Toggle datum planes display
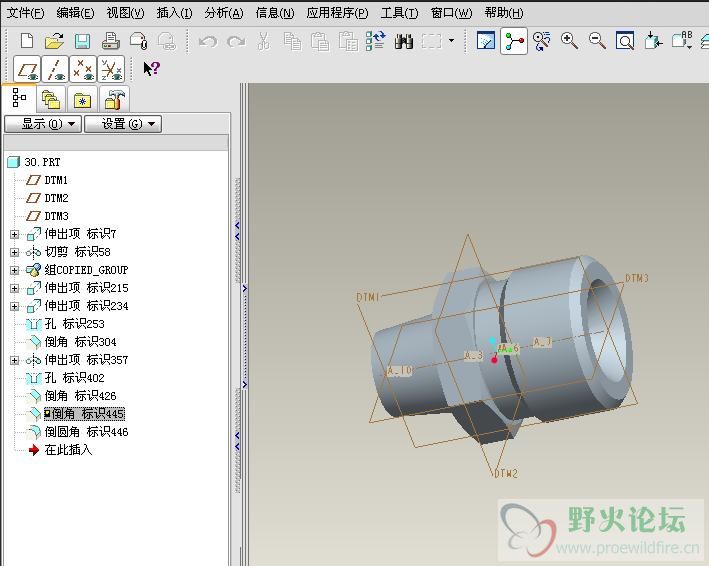Screen dimensions: 709x566 point(27,71)
